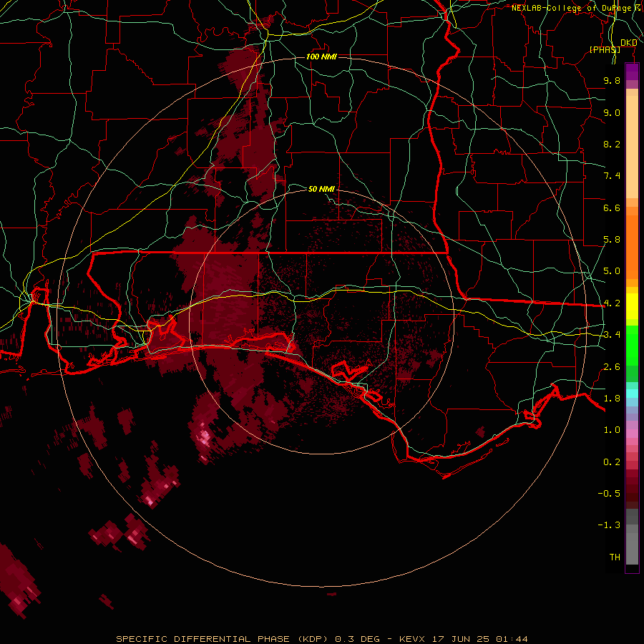
Task: Click the purple top band of the color bar
Action: [x=632, y=72]
